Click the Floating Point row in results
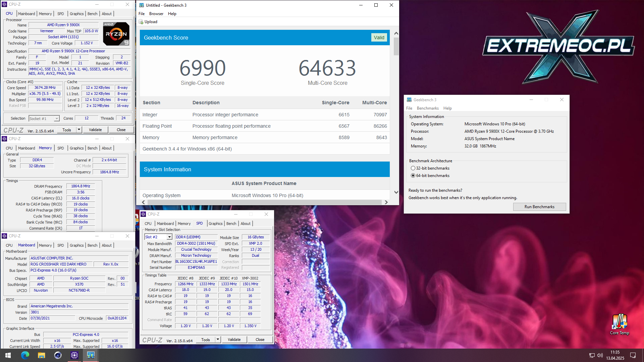The image size is (644, 362). tap(265, 126)
